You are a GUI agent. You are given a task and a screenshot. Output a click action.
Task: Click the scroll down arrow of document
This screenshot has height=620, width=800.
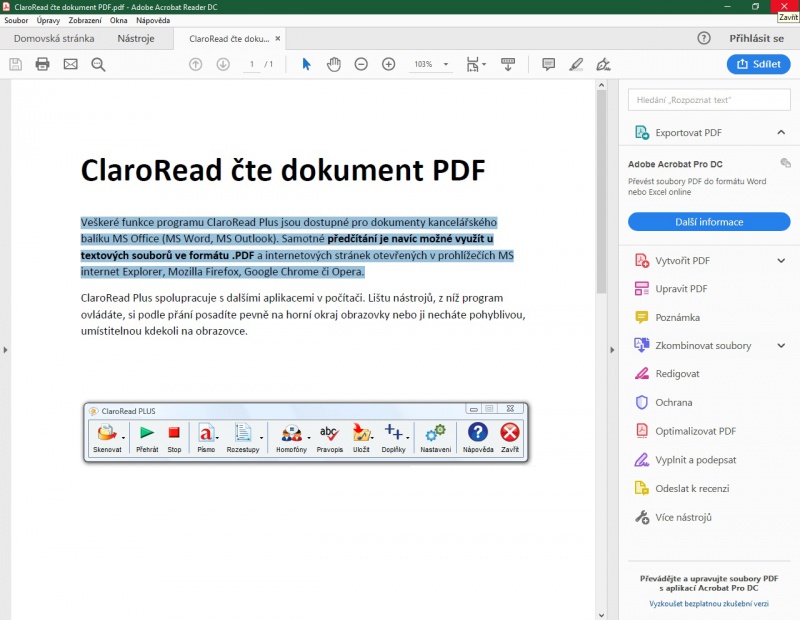click(602, 615)
